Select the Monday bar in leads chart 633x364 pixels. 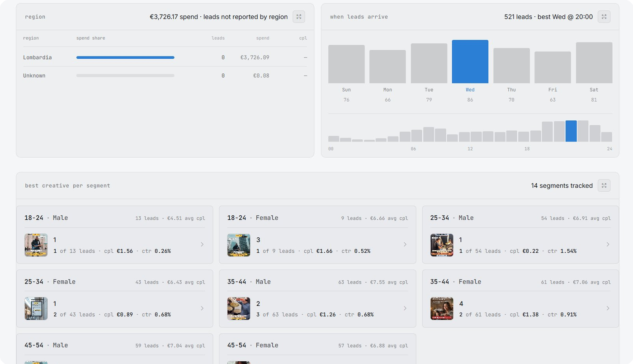(x=387, y=66)
